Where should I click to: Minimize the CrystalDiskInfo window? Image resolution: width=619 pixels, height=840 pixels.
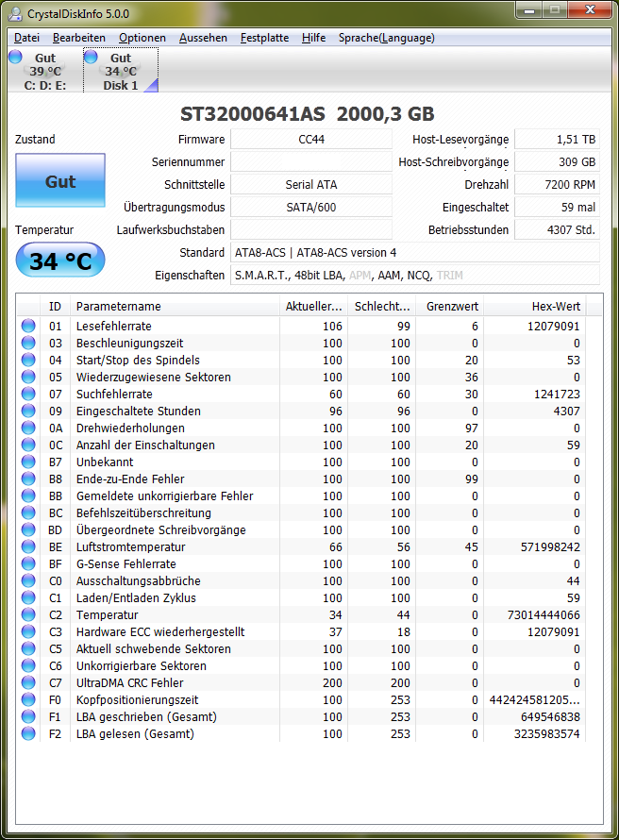click(529, 10)
